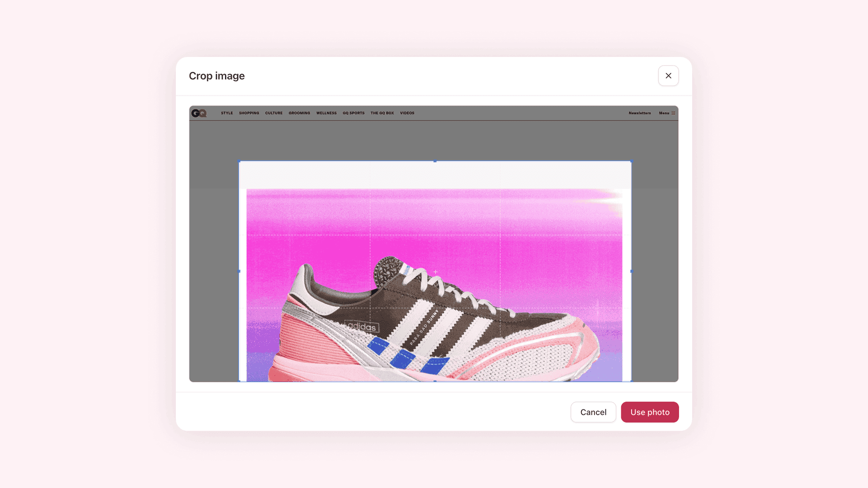
Task: Open the GROOMING section
Action: tap(299, 113)
